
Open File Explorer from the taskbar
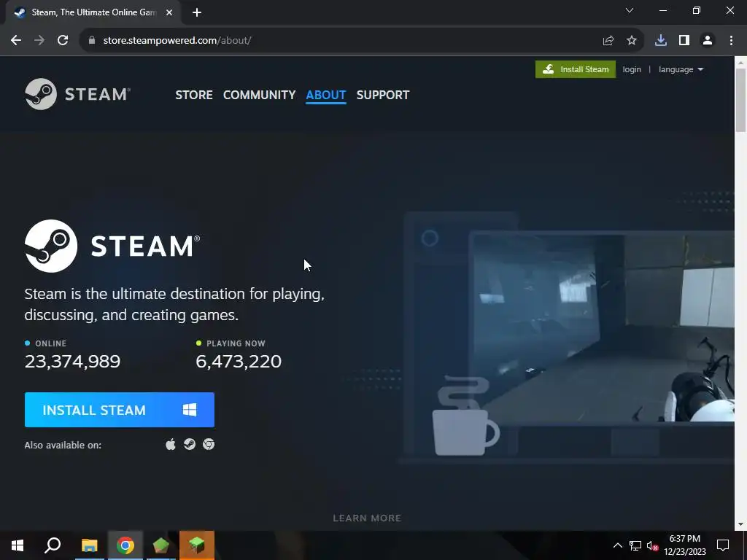[89, 545]
